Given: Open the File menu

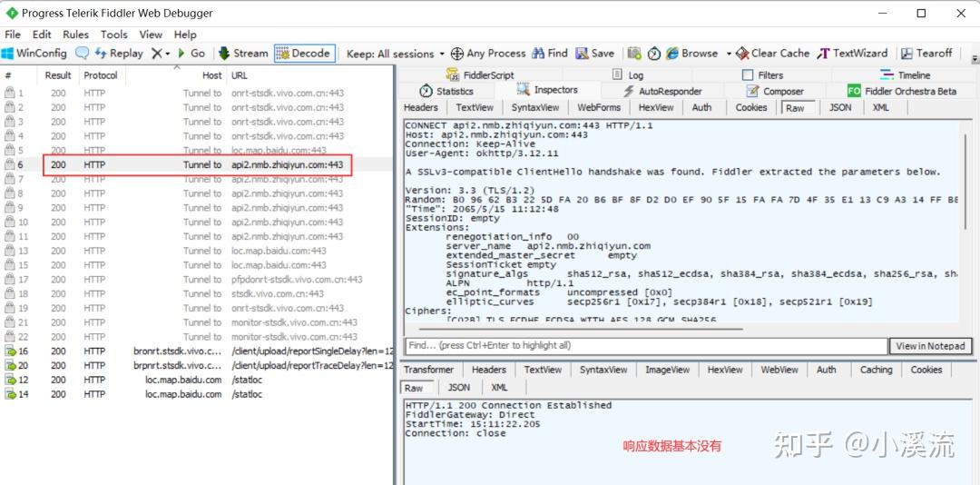Looking at the screenshot, I should [13, 35].
